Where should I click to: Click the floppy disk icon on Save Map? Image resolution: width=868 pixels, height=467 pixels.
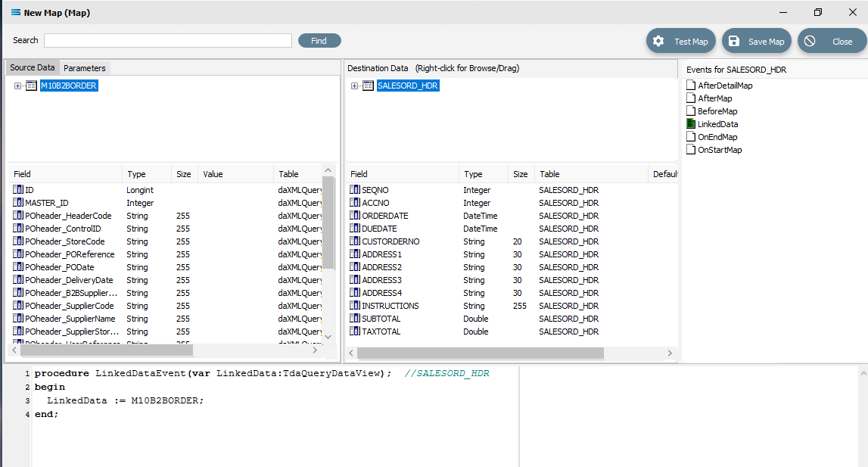coord(734,41)
